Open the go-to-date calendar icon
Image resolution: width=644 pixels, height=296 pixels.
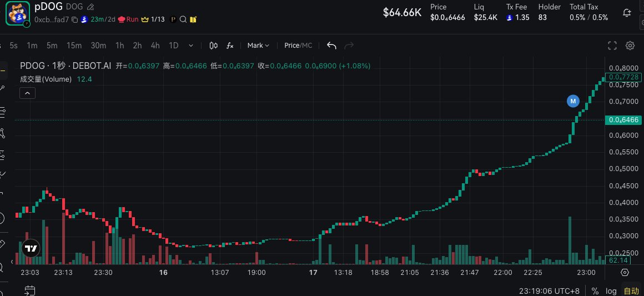point(29,290)
